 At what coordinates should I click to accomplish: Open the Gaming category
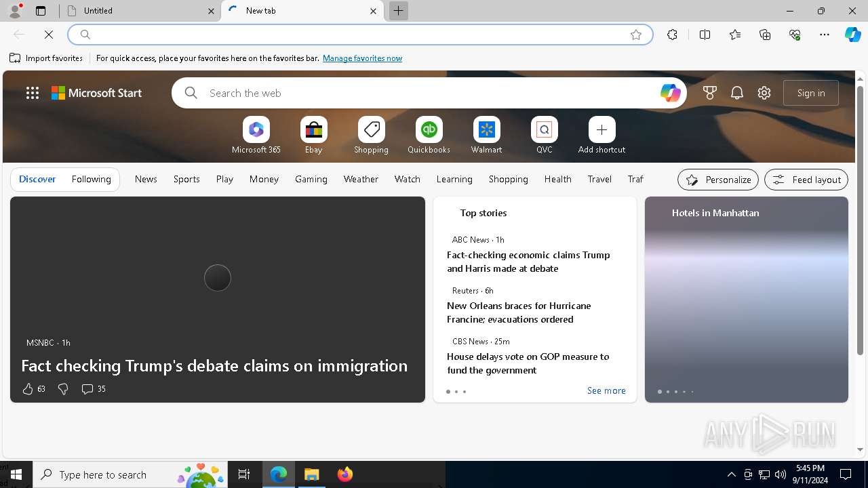coord(311,179)
